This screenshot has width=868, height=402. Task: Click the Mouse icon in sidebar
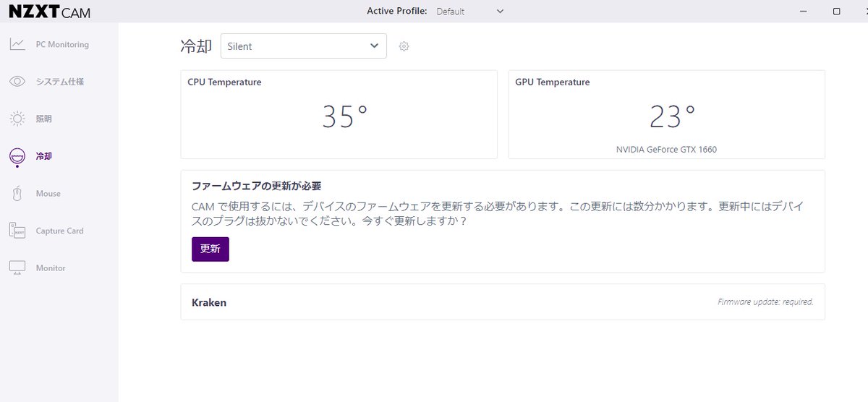17,193
